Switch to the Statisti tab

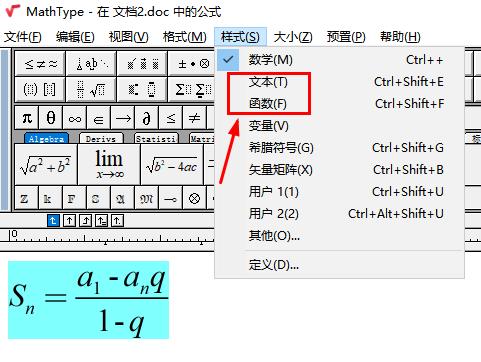(156, 138)
